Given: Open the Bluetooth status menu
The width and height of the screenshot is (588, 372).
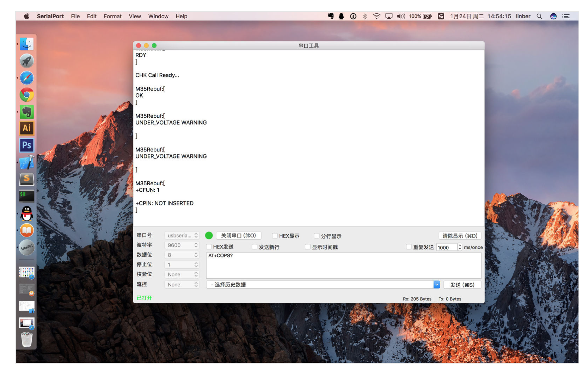Looking at the screenshot, I should (365, 16).
